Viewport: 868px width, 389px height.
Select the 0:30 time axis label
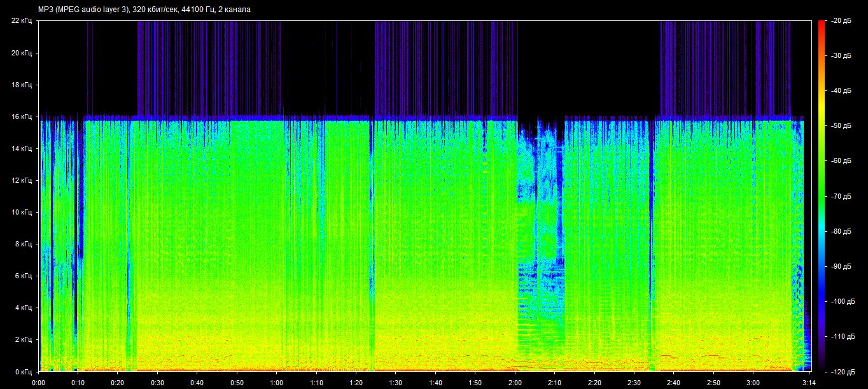[157, 383]
